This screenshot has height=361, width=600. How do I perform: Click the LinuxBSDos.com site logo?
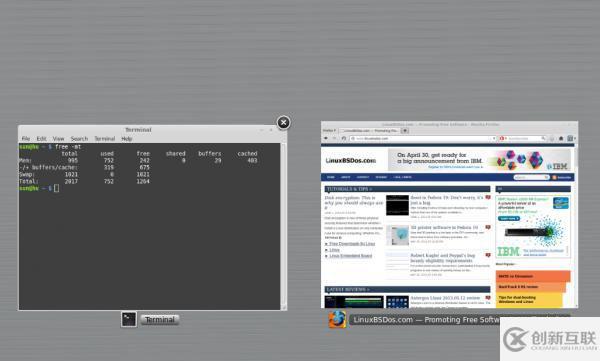point(351,160)
